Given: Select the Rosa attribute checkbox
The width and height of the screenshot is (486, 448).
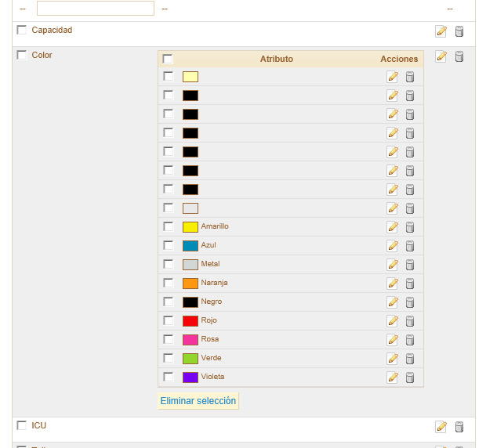Looking at the screenshot, I should [x=169, y=339].
